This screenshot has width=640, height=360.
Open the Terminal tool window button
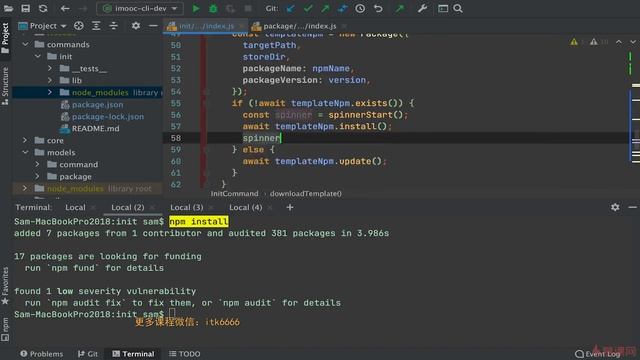(133, 354)
